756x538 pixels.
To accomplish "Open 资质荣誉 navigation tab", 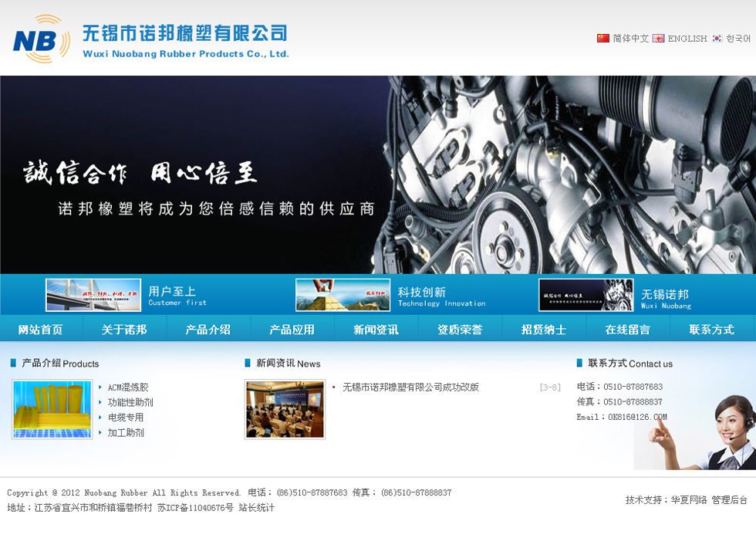I will [x=460, y=330].
